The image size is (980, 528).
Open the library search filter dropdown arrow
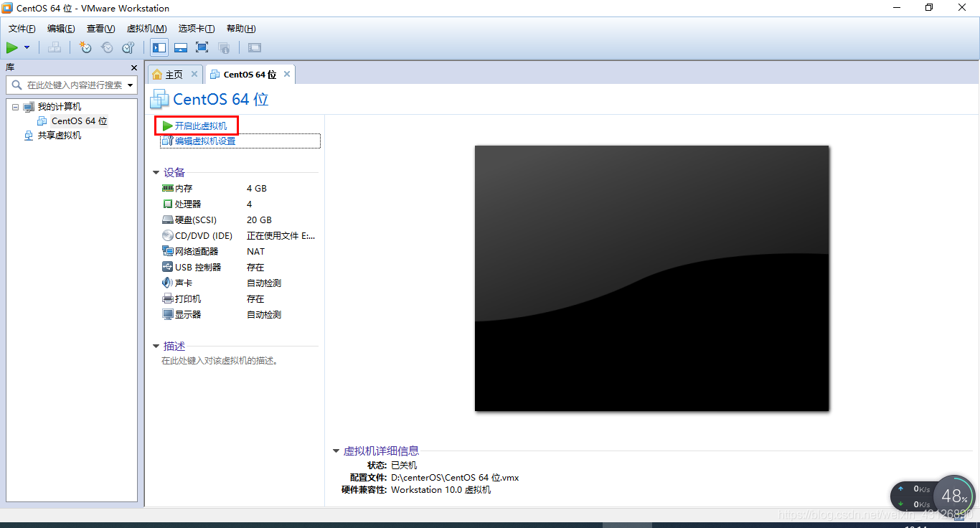click(131, 85)
